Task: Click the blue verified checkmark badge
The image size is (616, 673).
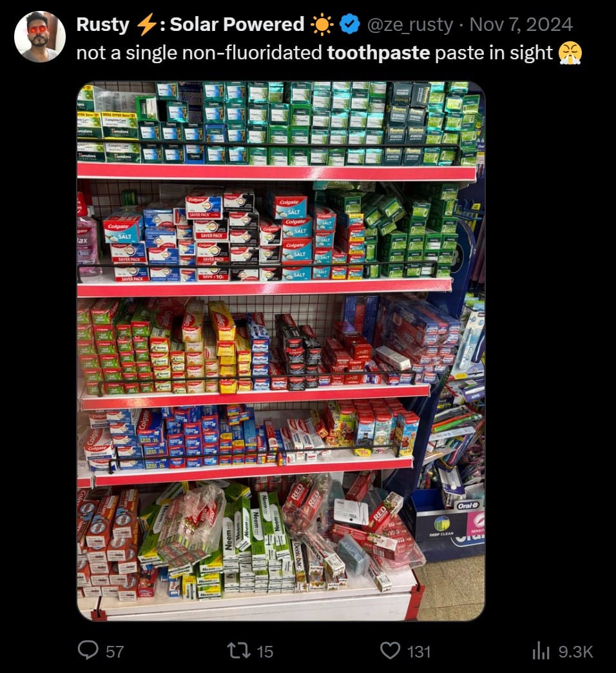Action: 349,24
